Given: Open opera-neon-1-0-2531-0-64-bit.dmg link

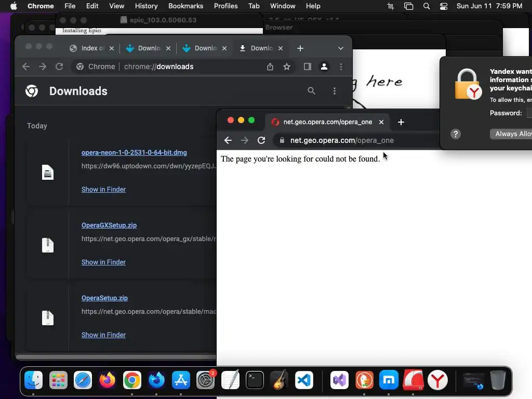Looking at the screenshot, I should click(x=134, y=152).
